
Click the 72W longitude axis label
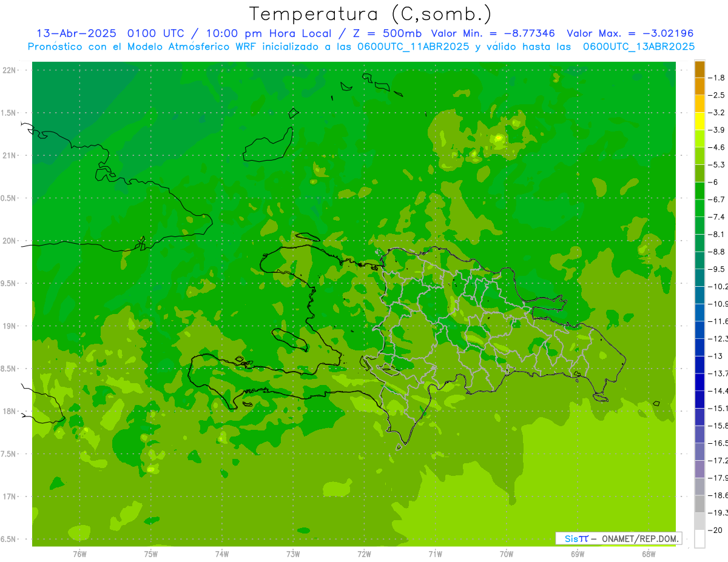tap(365, 554)
